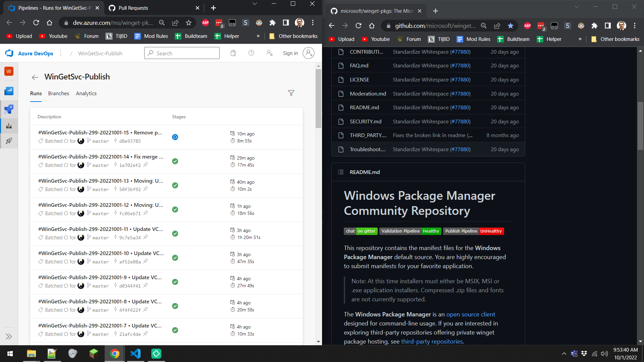The height and width of the screenshot is (362, 644).
Task: Click the Validation Pipeline Healthy badge
Action: click(x=410, y=231)
